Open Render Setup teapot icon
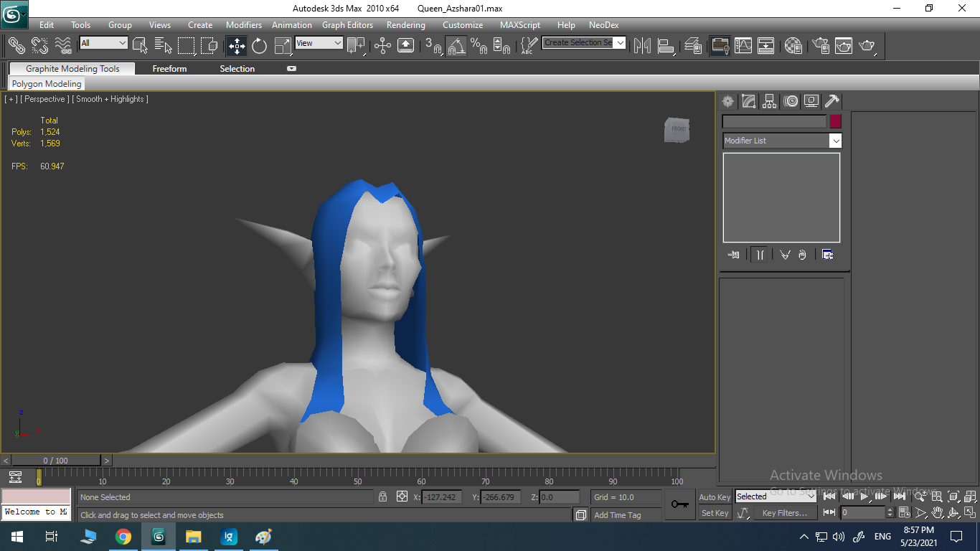Screen dimensions: 980x551 point(820,45)
